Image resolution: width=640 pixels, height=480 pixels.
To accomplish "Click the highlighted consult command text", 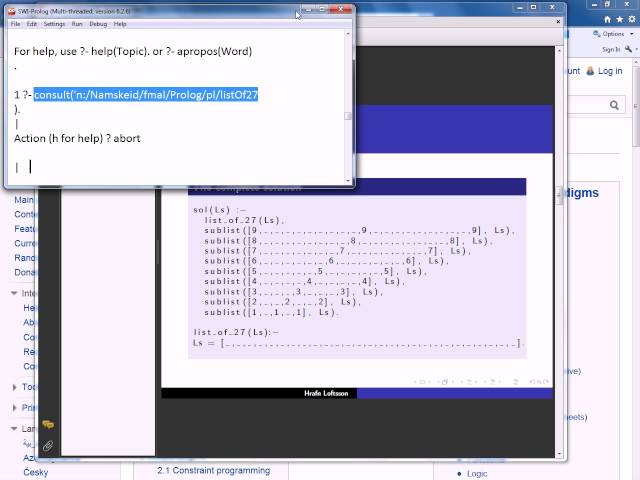I will pos(146,95).
